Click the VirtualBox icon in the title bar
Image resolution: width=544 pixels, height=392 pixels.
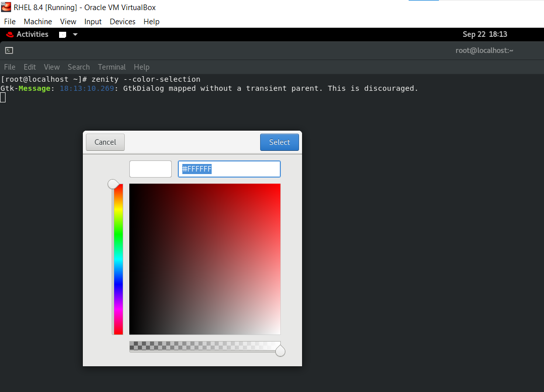[6, 7]
